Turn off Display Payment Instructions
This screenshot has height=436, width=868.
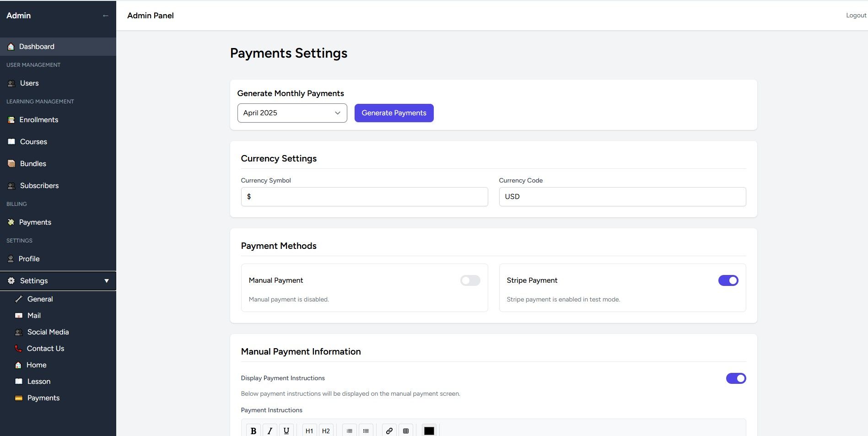pos(736,378)
